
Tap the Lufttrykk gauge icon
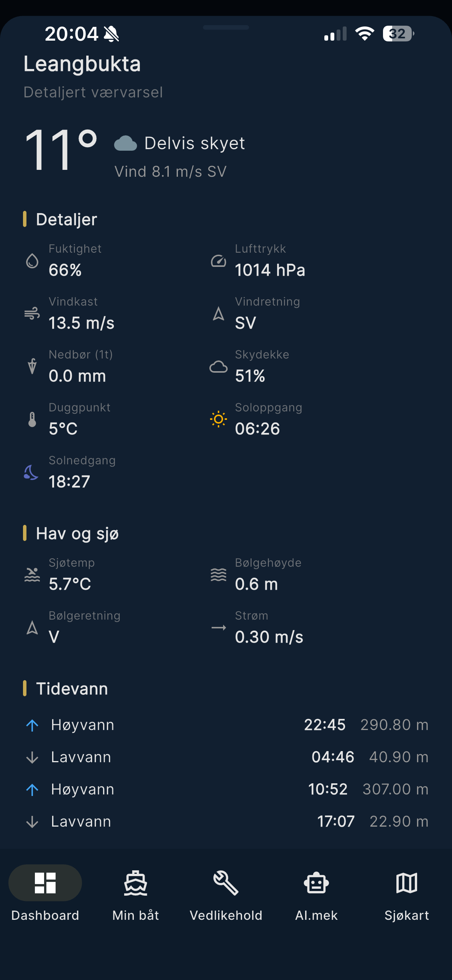[x=219, y=261]
